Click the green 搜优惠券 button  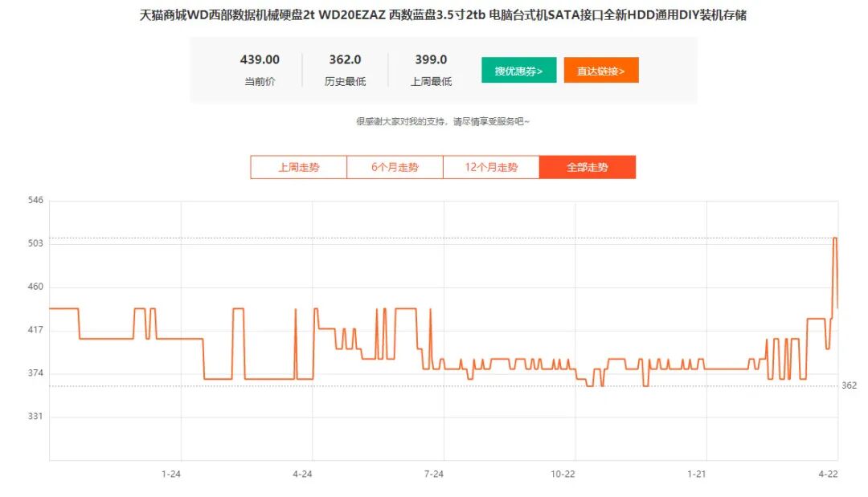pos(518,70)
